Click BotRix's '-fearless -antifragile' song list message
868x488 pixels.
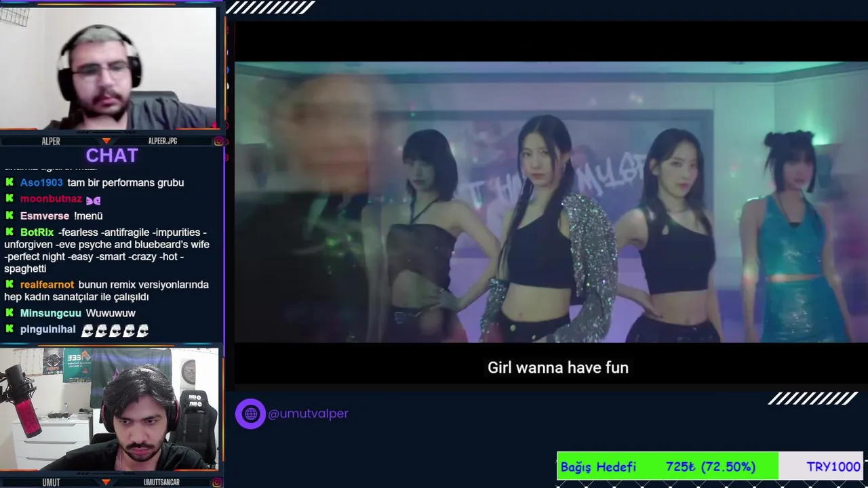pos(107,251)
